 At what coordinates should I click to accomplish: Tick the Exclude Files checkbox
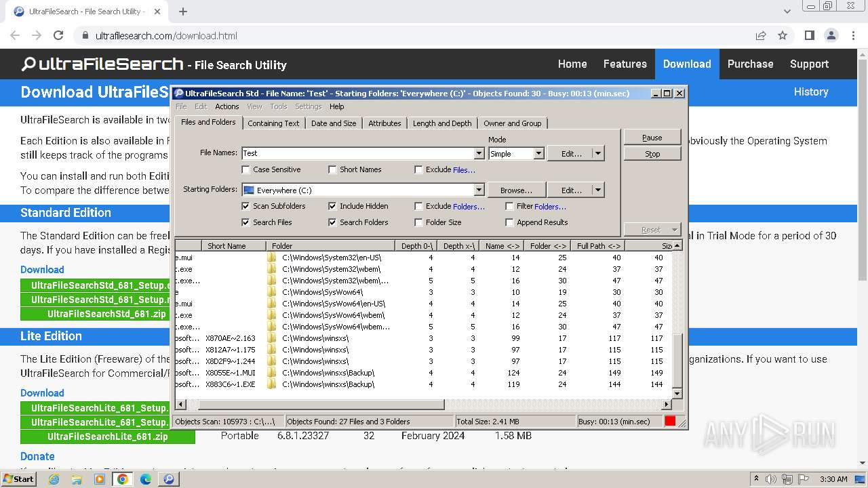pyautogui.click(x=419, y=169)
